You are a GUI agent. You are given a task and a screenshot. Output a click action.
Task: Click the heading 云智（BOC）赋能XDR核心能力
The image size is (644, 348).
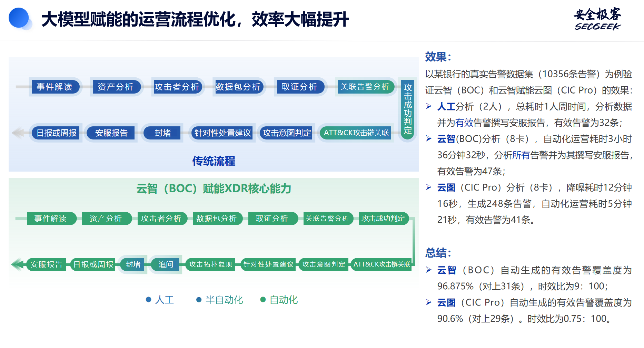coord(214,189)
